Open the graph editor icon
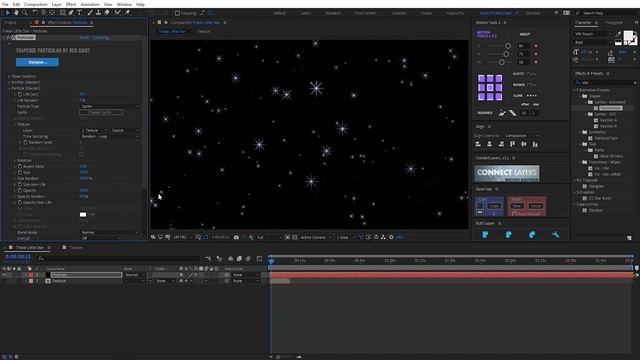The width and height of the screenshot is (640, 360). (x=259, y=258)
